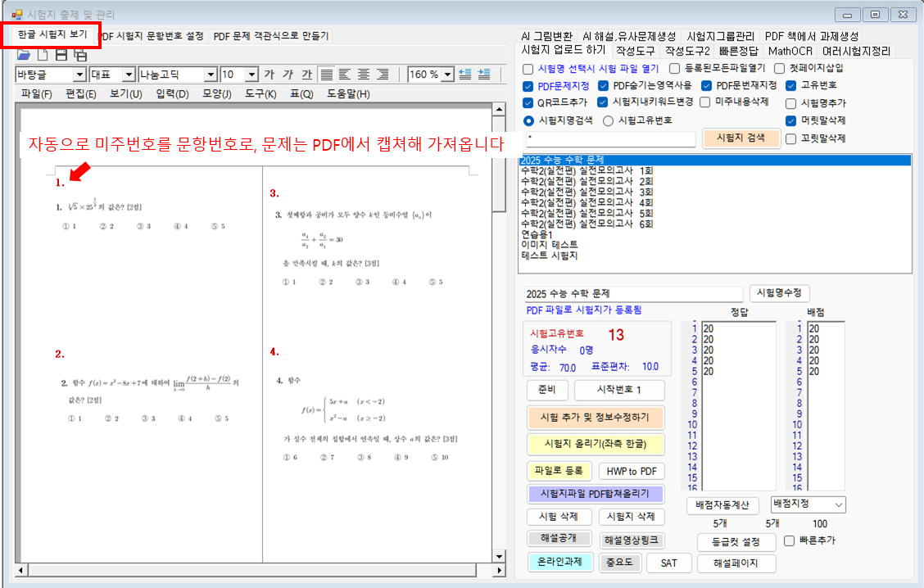Click the exam search text field
This screenshot has width=924, height=588.
point(610,139)
